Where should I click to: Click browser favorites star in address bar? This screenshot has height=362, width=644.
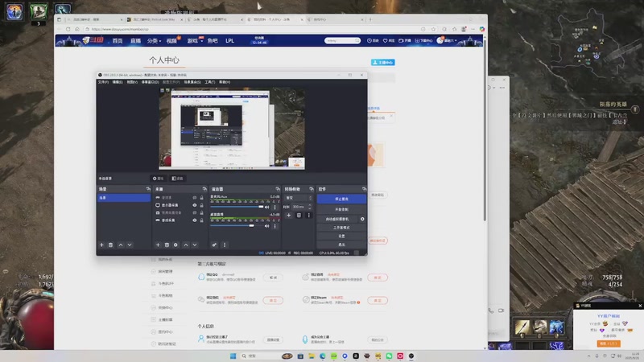(433, 29)
